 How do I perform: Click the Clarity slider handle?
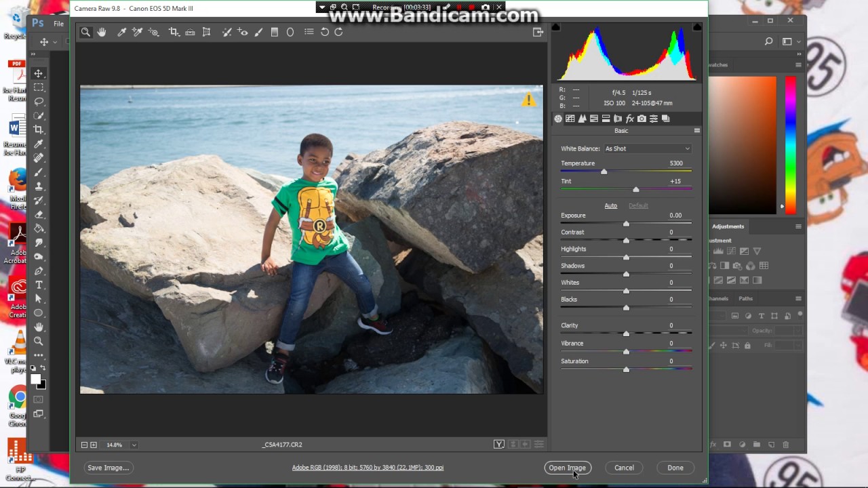click(626, 333)
